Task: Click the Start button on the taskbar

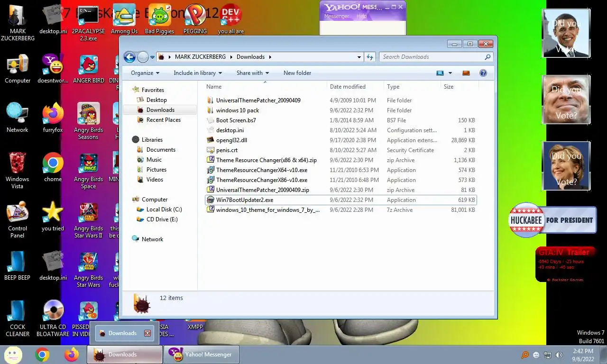Action: tap(13, 355)
